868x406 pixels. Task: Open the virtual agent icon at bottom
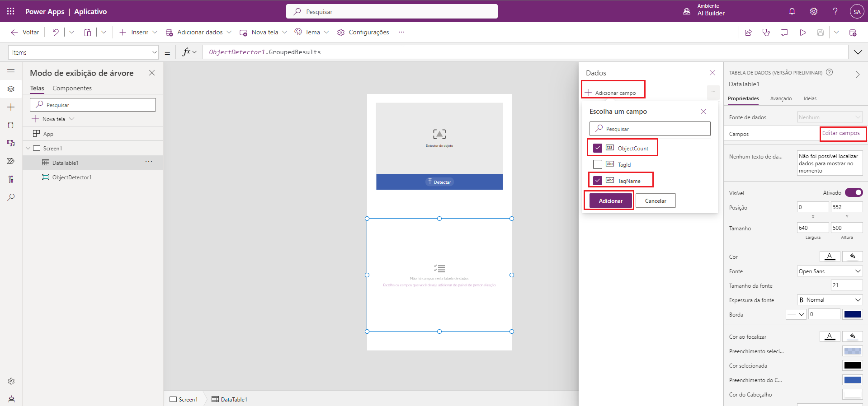(11, 399)
